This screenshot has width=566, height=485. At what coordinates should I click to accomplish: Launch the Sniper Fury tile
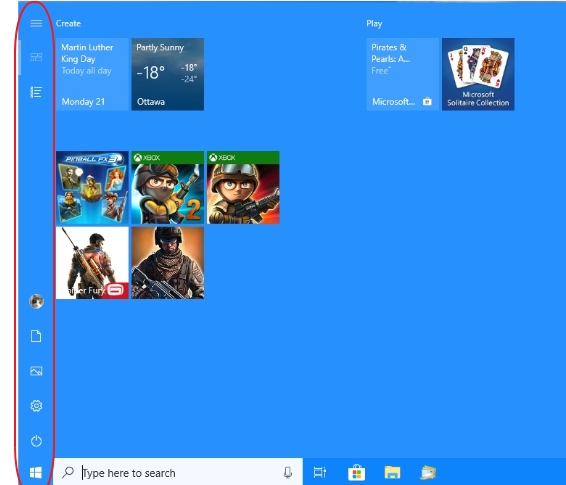pyautogui.click(x=92, y=263)
